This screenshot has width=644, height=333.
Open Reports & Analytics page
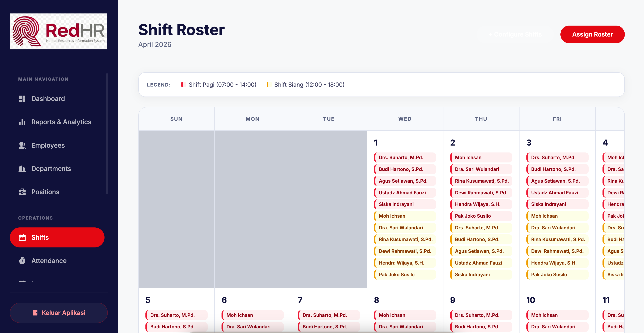(x=57, y=122)
